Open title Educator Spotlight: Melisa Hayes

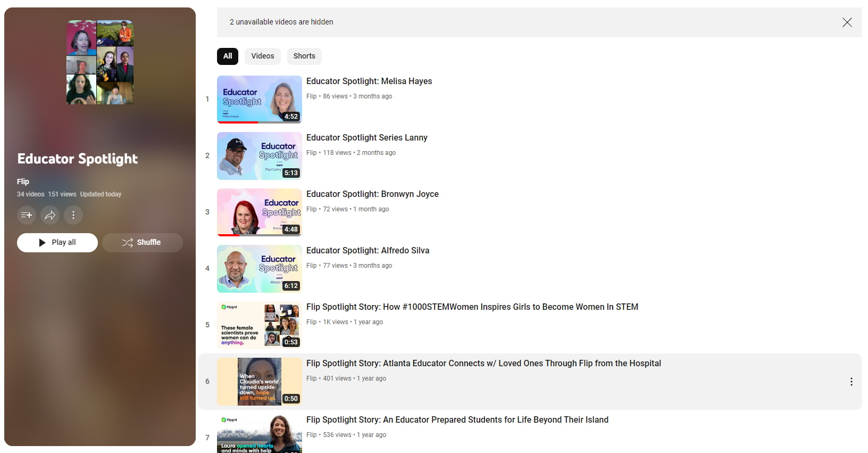pyautogui.click(x=369, y=81)
